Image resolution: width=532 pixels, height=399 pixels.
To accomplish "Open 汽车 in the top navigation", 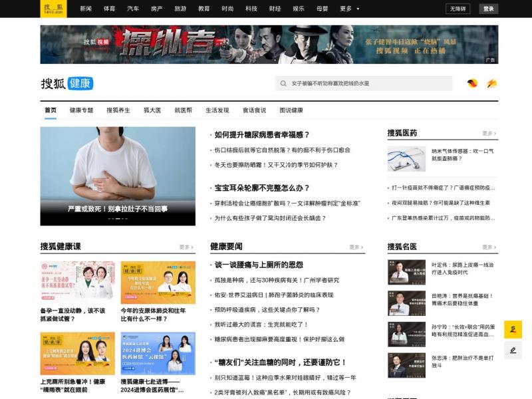I will coord(133,9).
